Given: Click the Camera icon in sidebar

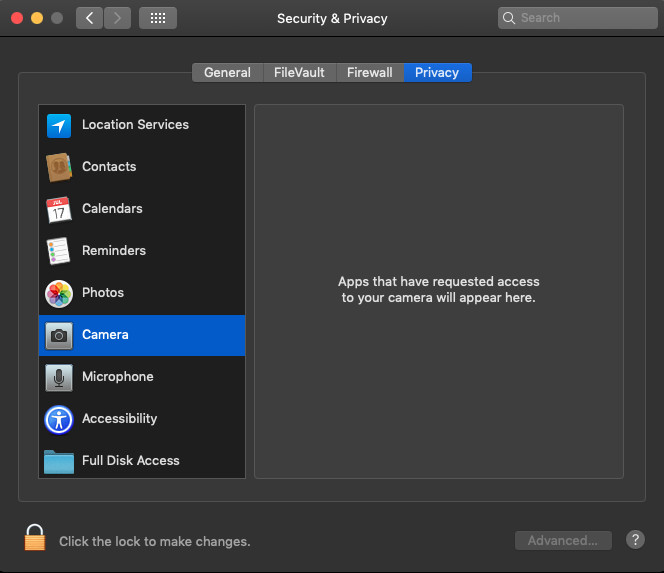Looking at the screenshot, I should pyautogui.click(x=59, y=336).
